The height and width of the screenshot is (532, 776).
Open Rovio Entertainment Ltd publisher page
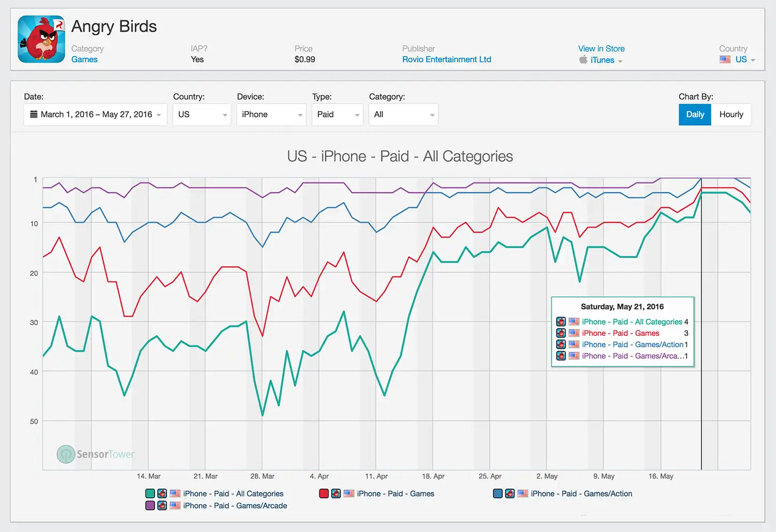[447, 59]
